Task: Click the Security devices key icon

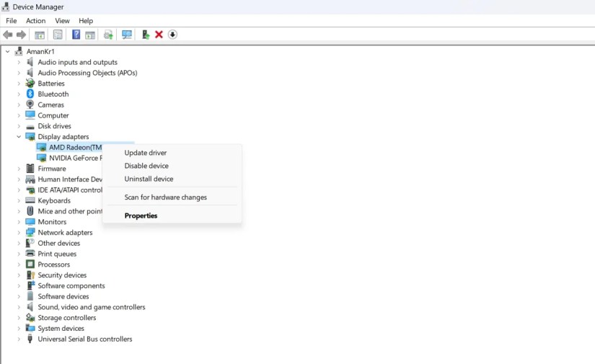Action: [x=30, y=275]
